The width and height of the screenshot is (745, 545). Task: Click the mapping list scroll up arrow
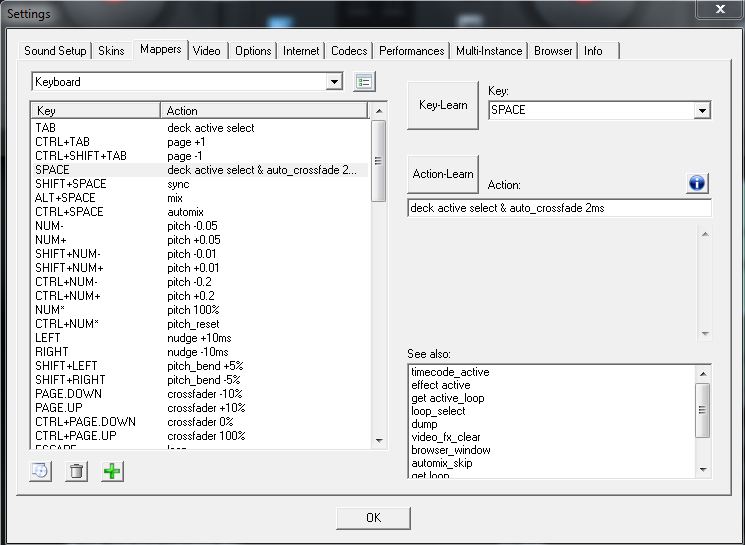pyautogui.click(x=379, y=111)
